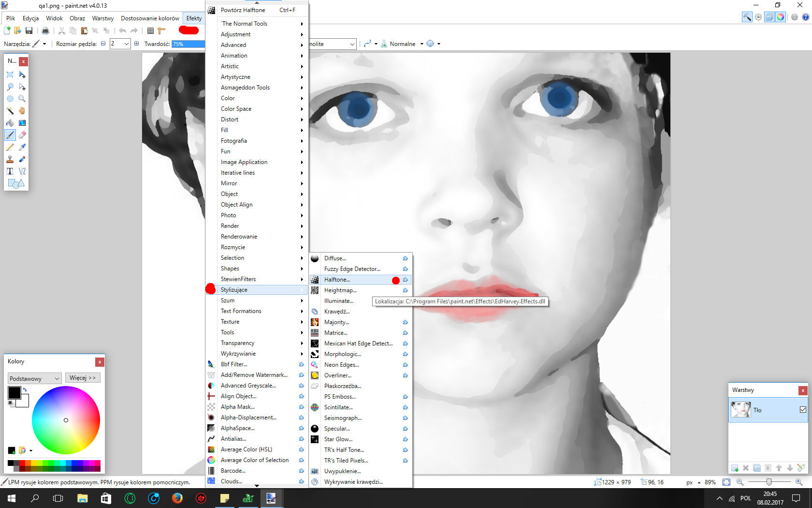Image resolution: width=812 pixels, height=508 pixels.
Task: Open the Rozmycie submenu
Action: click(x=233, y=247)
